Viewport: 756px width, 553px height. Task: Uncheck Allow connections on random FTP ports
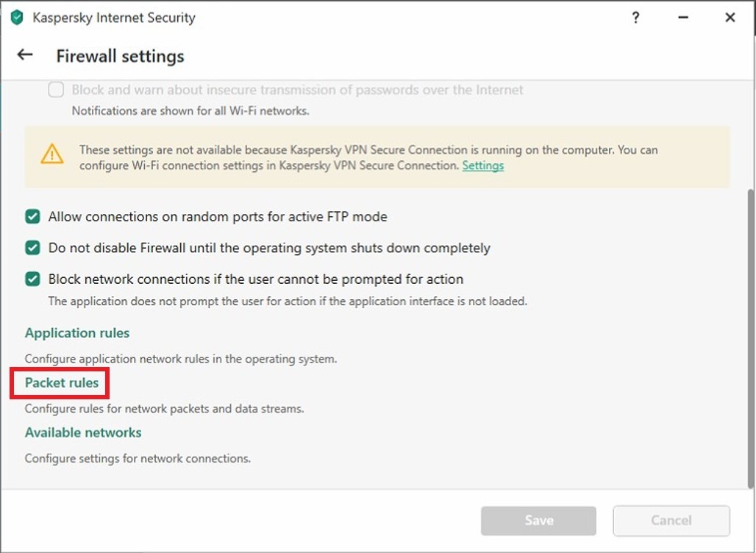32,217
